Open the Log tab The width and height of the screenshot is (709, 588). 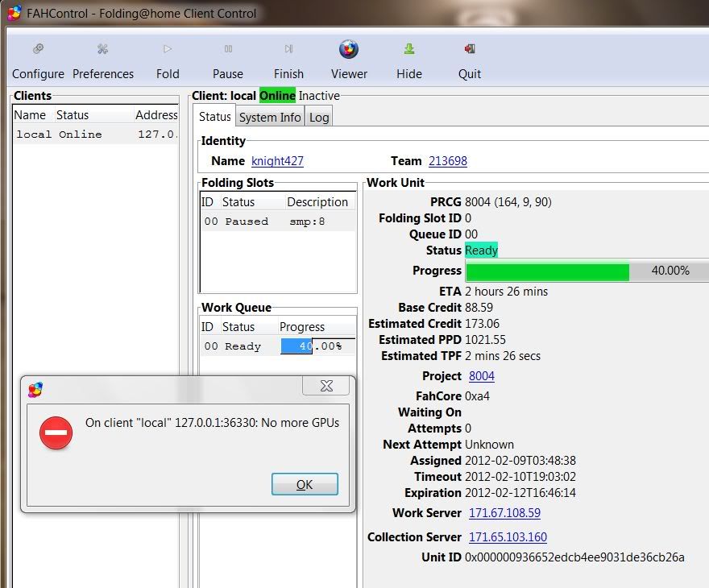(x=319, y=118)
